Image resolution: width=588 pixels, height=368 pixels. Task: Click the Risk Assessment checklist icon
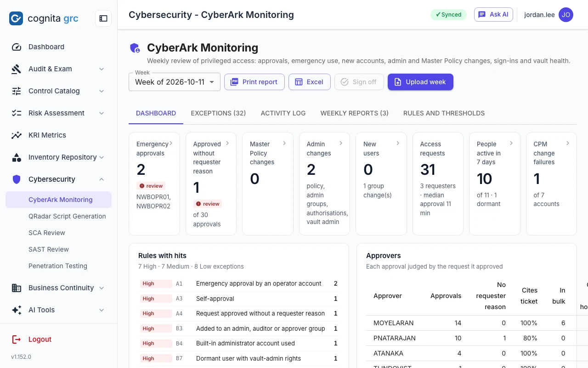(x=17, y=113)
